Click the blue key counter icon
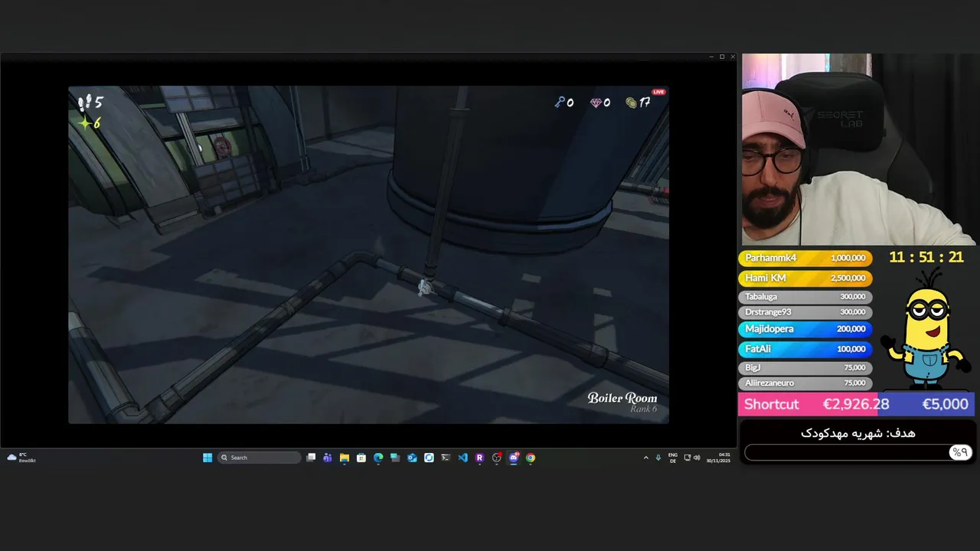The height and width of the screenshot is (551, 980). pyautogui.click(x=560, y=102)
